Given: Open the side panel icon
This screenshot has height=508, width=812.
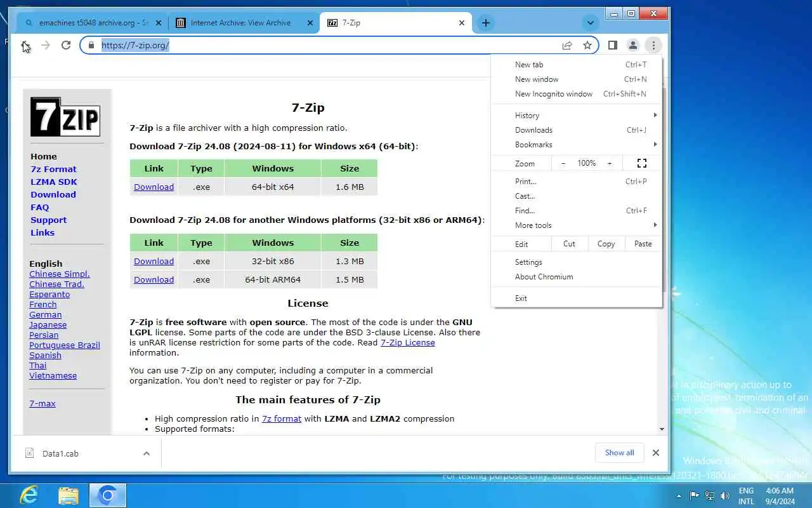Looking at the screenshot, I should 613,45.
